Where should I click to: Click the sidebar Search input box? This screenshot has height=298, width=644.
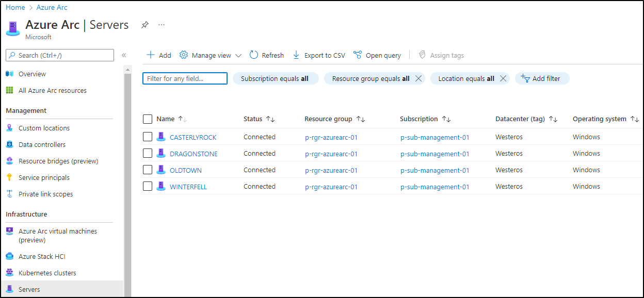point(60,55)
